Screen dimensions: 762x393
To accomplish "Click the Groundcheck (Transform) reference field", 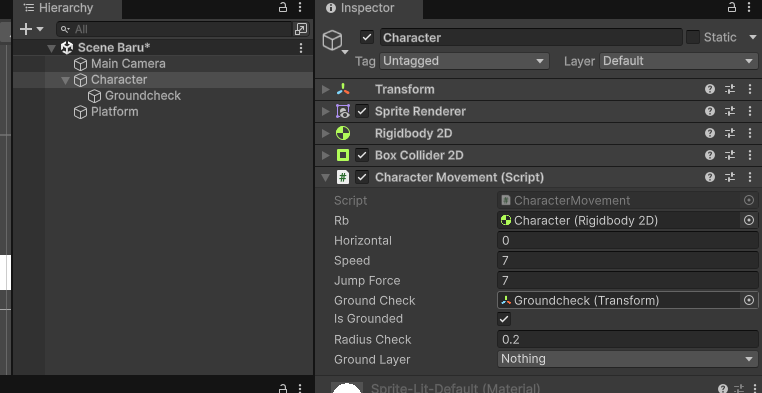I will [619, 300].
